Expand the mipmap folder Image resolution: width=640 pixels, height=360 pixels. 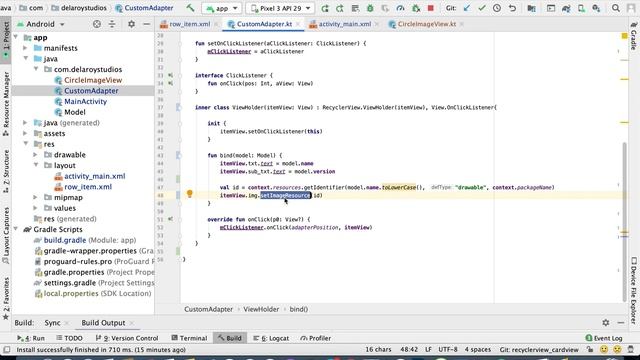tap(36, 197)
